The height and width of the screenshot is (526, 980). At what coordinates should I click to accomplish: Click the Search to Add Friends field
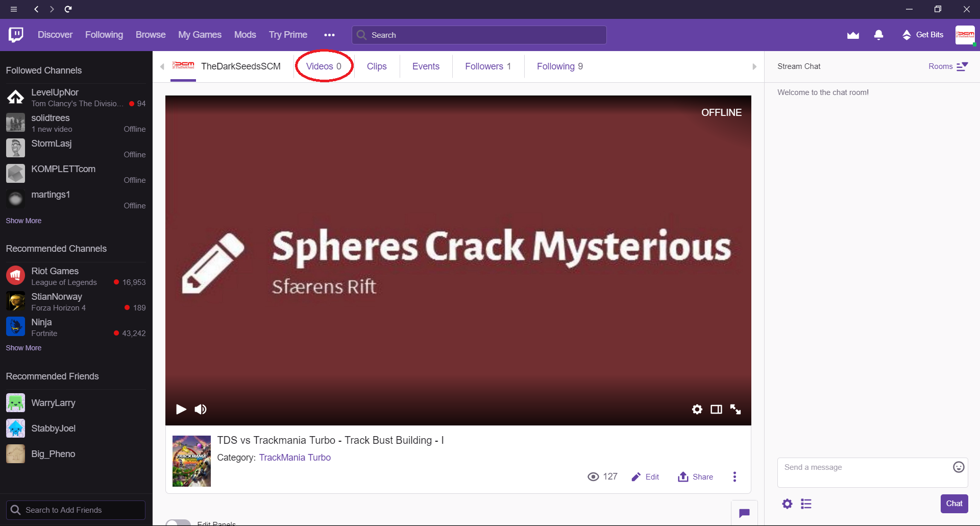pyautogui.click(x=76, y=510)
